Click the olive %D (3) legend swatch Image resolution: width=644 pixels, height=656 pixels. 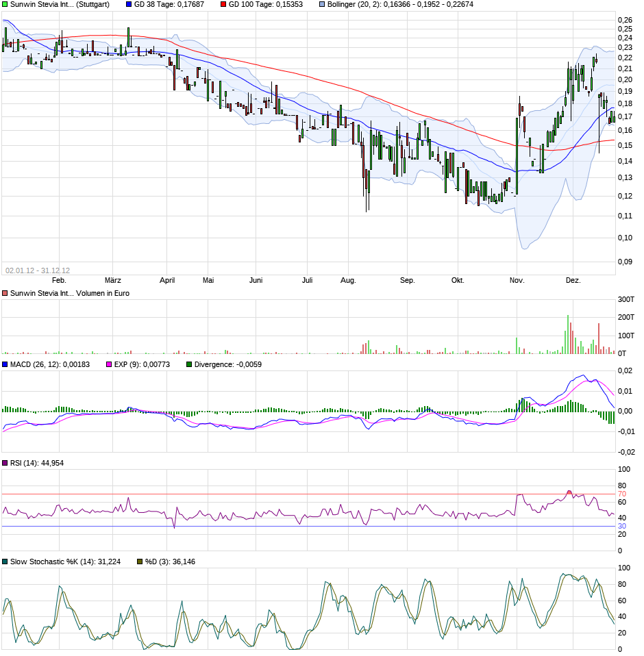pos(140,562)
